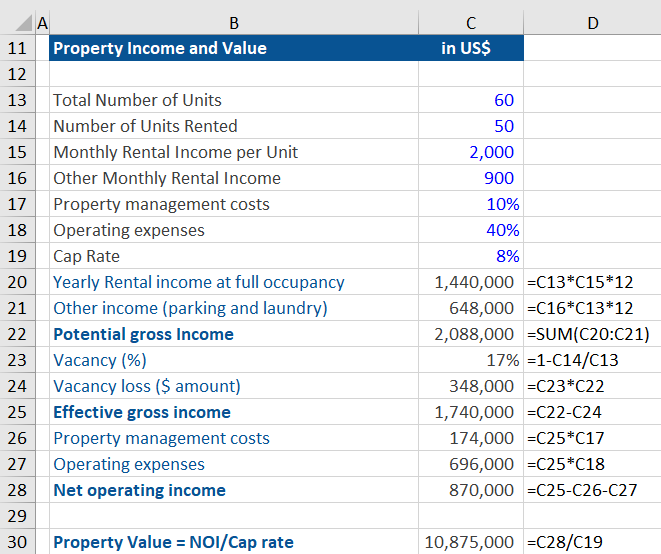Screen dimensions: 661x554
Task: Select row 19 header
Action: (x=18, y=256)
